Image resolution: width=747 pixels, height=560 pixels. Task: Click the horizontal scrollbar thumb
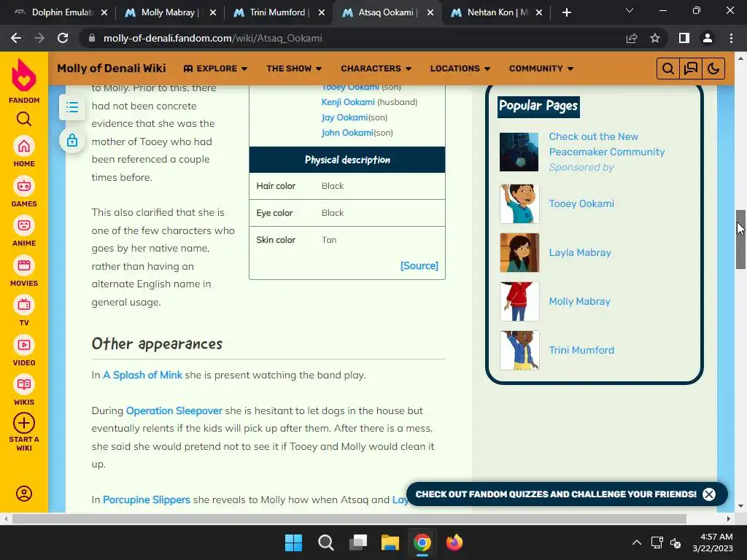click(349, 518)
